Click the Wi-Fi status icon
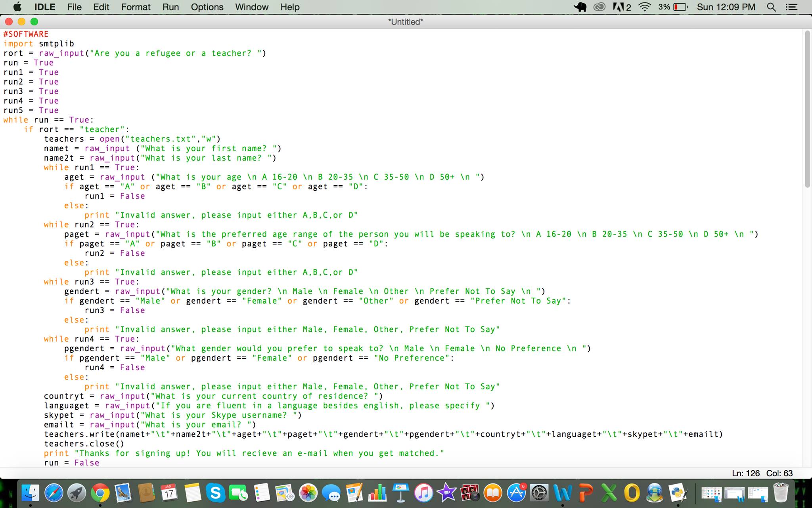 pos(645,7)
